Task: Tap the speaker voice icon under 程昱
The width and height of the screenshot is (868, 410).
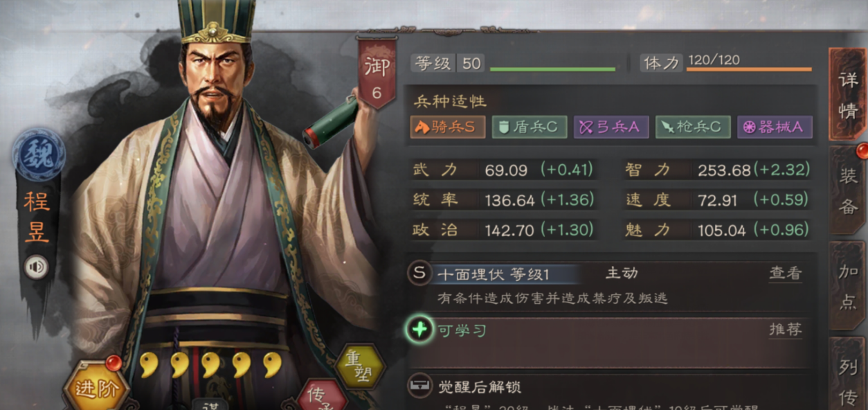Action: pos(37,267)
